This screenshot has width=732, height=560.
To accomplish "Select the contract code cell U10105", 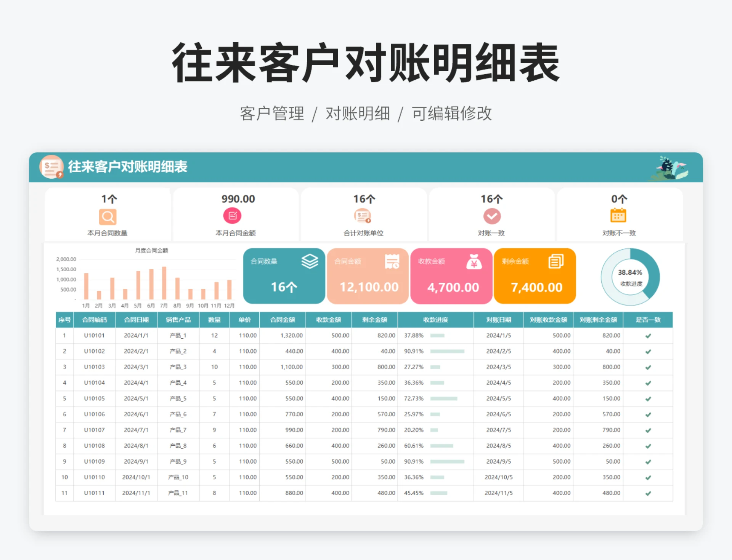I will (94, 398).
